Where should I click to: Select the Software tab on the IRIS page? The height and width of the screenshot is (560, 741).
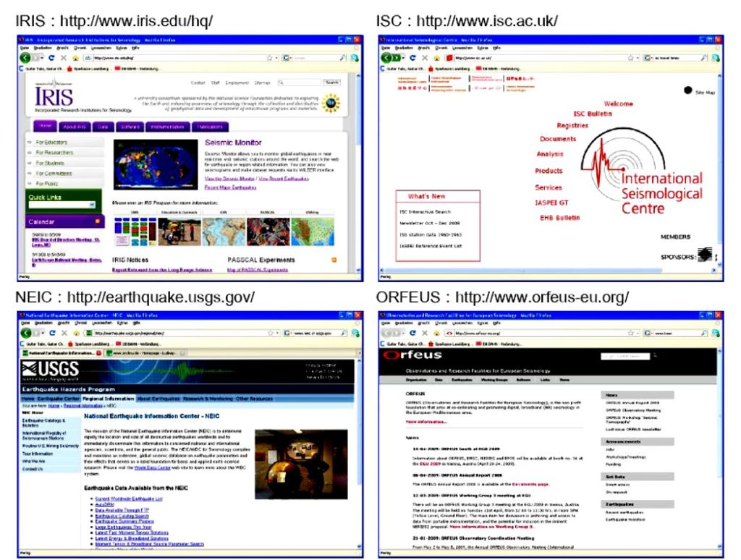pyautogui.click(x=130, y=127)
